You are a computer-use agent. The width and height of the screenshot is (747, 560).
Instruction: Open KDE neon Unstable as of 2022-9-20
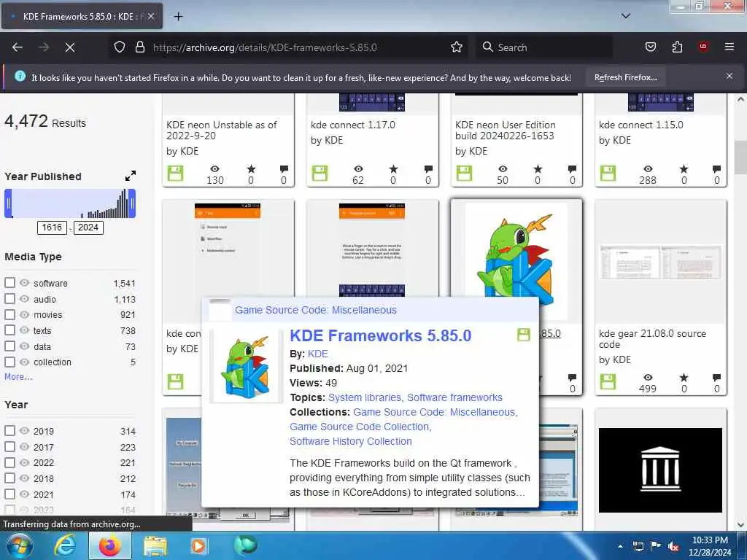pos(222,130)
